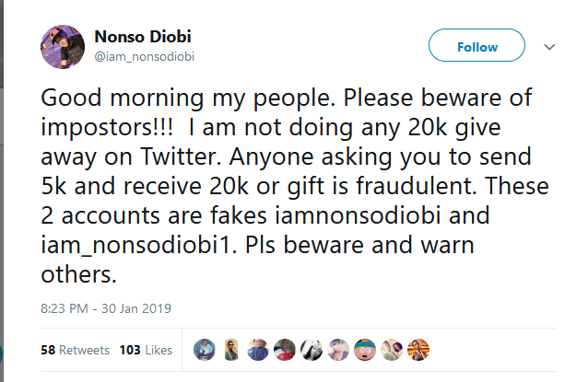
Task: Click the Follow button
Action: click(476, 46)
